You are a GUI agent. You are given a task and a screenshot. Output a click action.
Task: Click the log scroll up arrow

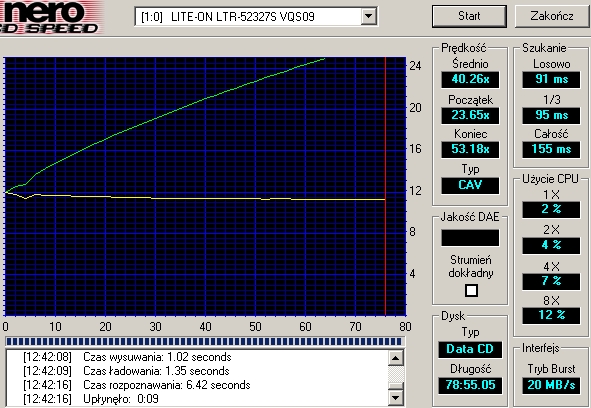396,357
